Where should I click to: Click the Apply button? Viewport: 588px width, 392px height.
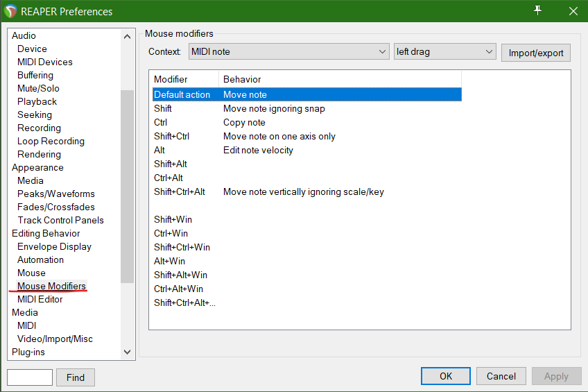(x=556, y=376)
